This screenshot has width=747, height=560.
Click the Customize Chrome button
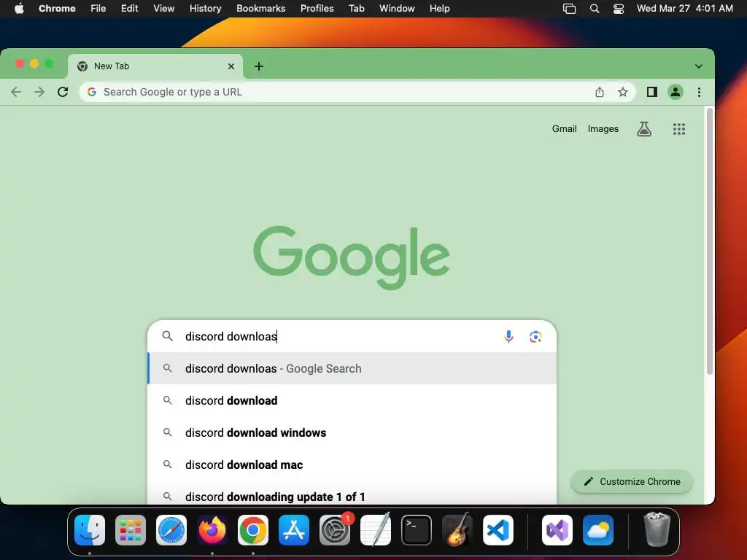[631, 481]
